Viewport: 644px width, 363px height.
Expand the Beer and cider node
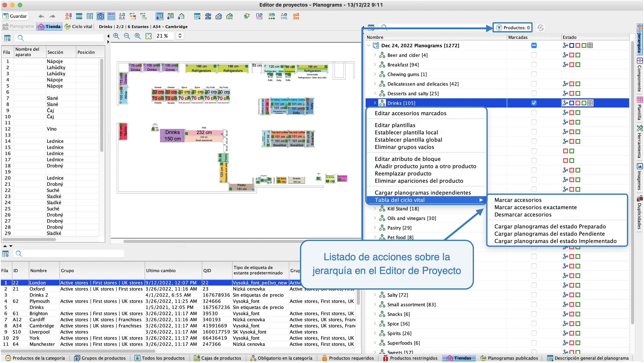(375, 55)
